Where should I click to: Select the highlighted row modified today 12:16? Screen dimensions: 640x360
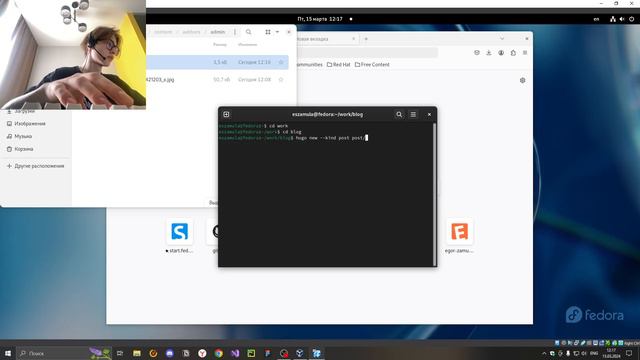click(217, 62)
